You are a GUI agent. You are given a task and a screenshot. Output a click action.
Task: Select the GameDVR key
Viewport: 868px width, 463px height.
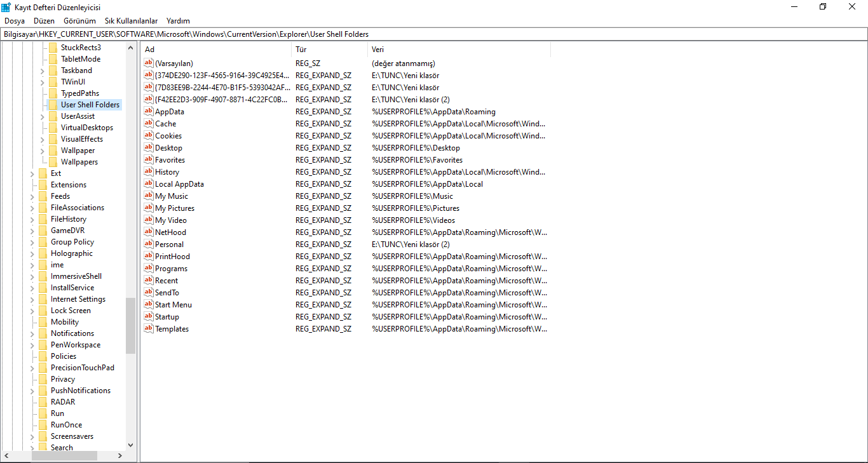click(67, 231)
